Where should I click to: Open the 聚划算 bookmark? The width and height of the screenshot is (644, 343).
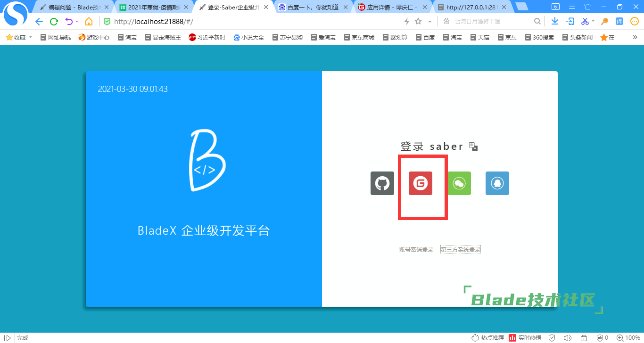(x=395, y=37)
